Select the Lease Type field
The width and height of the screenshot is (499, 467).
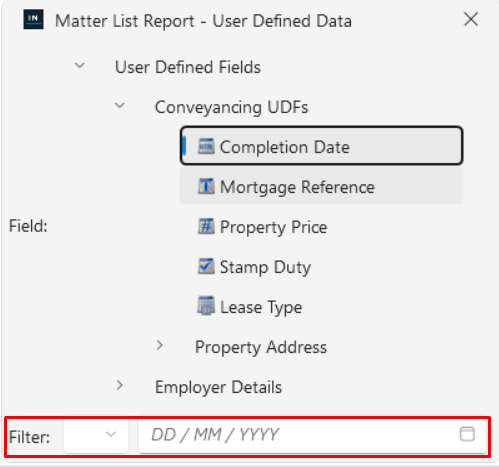point(322,307)
